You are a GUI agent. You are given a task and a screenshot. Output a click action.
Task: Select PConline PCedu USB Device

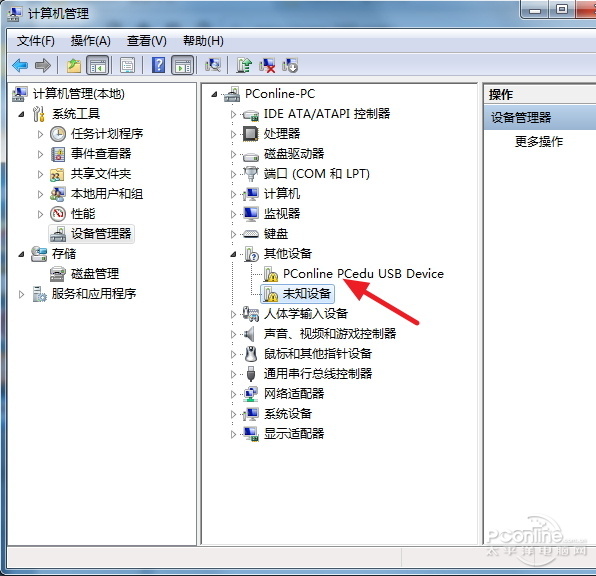363,274
